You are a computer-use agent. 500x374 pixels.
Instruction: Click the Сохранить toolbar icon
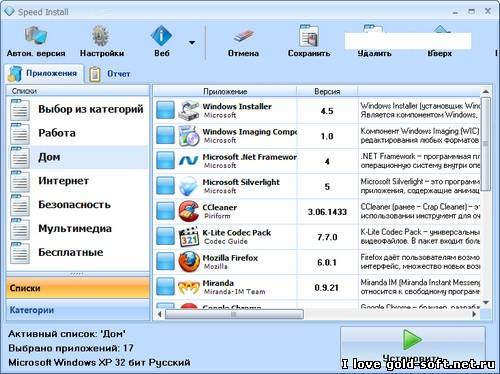(309, 35)
